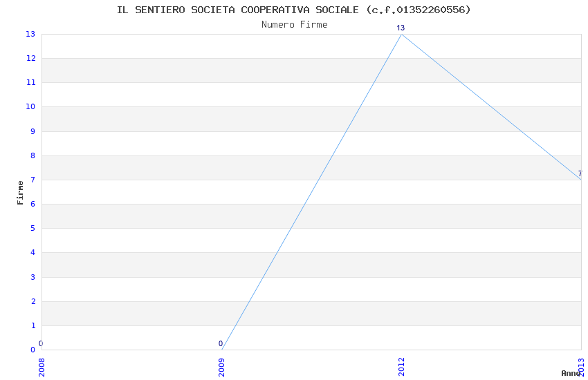Click y-axis tick value 4
The image size is (588, 380).
[33, 252]
